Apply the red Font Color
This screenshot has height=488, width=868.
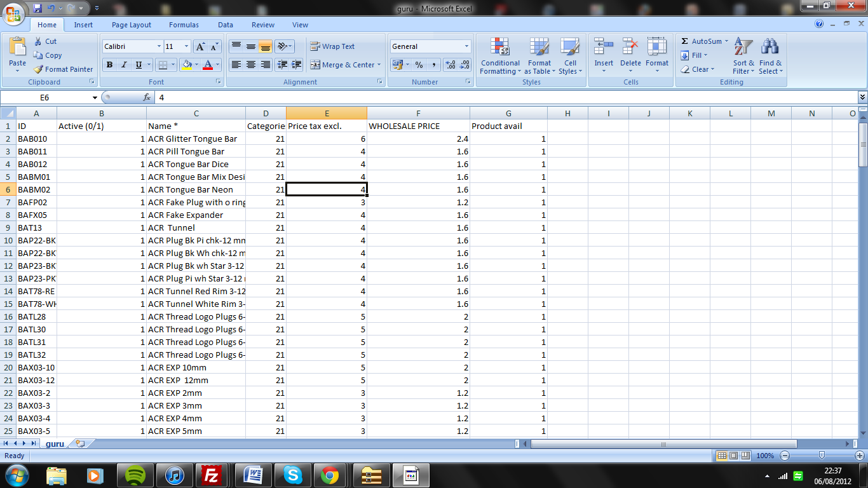pos(207,65)
